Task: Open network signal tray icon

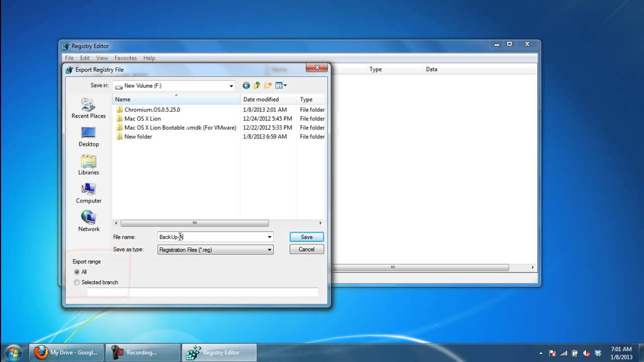Action: coord(564,353)
